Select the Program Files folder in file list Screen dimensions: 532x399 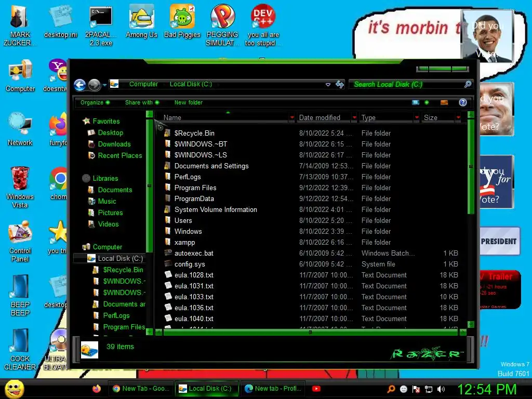tap(195, 188)
